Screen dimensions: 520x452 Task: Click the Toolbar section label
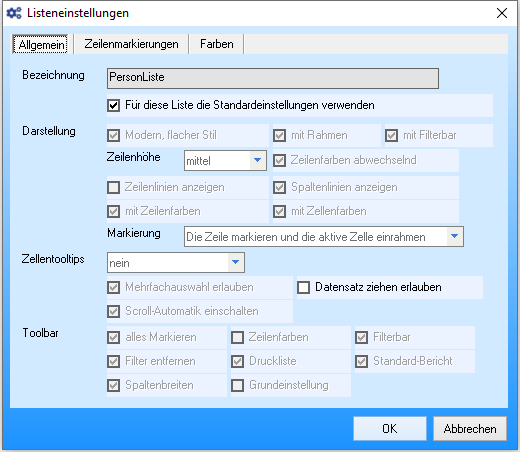40,333
